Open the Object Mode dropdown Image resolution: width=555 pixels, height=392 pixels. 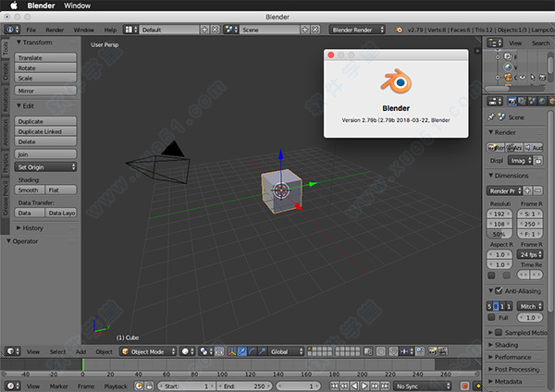click(x=148, y=351)
